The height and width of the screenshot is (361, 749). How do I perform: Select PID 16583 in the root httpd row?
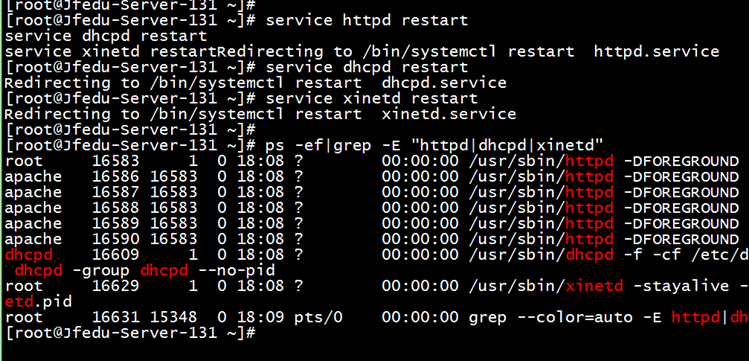(x=116, y=161)
